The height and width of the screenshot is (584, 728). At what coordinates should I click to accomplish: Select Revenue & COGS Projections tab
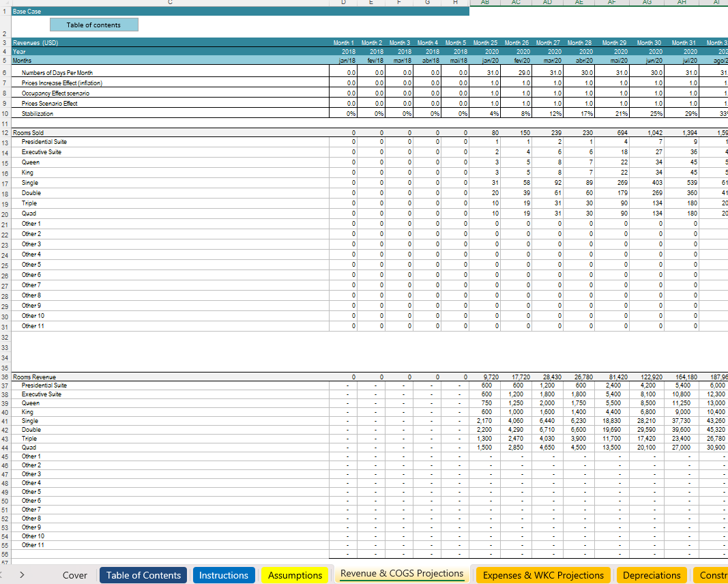coord(402,574)
